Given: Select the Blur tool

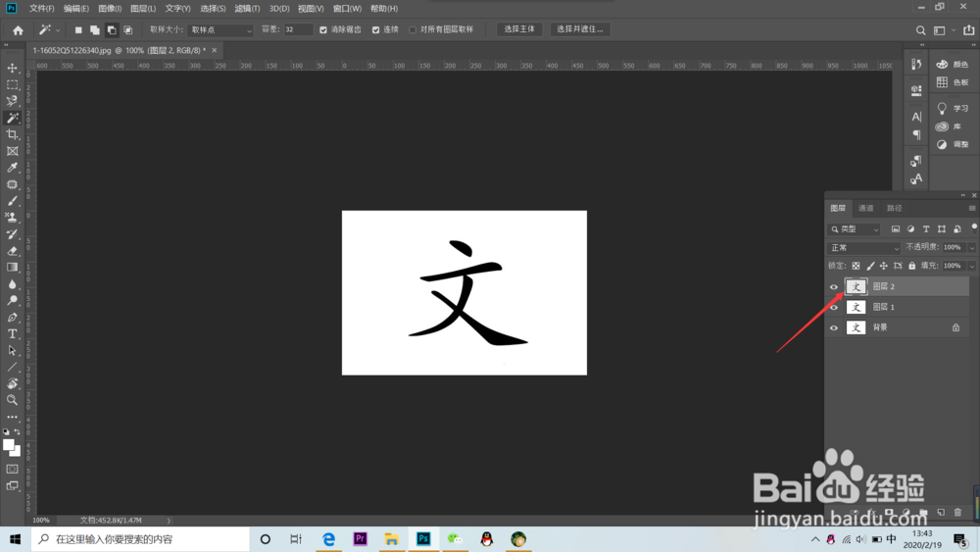Looking at the screenshot, I should point(12,283).
